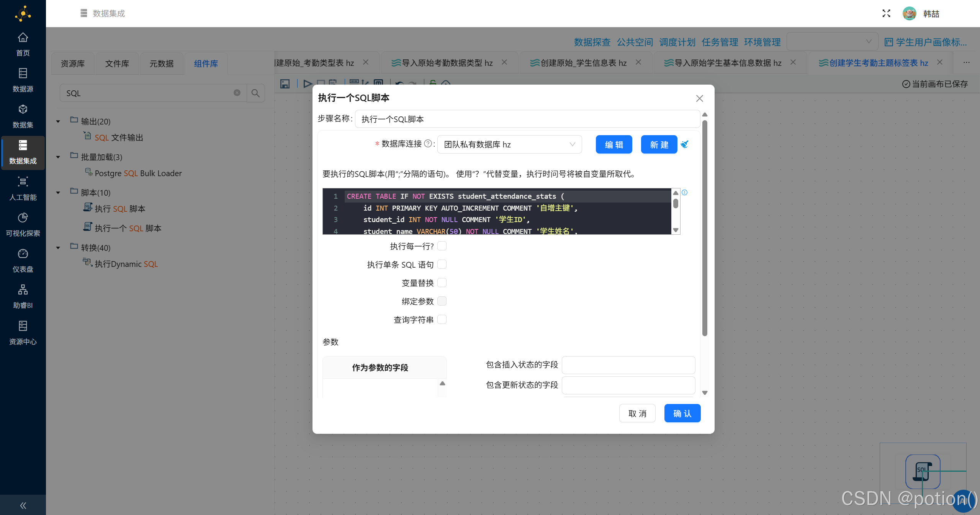Select 执行 SQL 脚本 component
The width and height of the screenshot is (980, 515).
click(115, 209)
